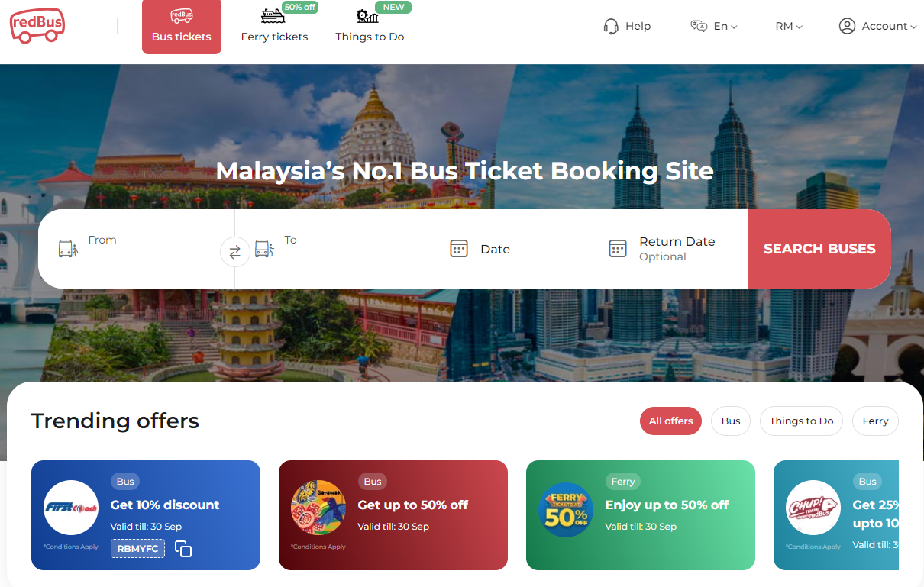
Task: Click the To bus destination icon
Action: point(264,248)
